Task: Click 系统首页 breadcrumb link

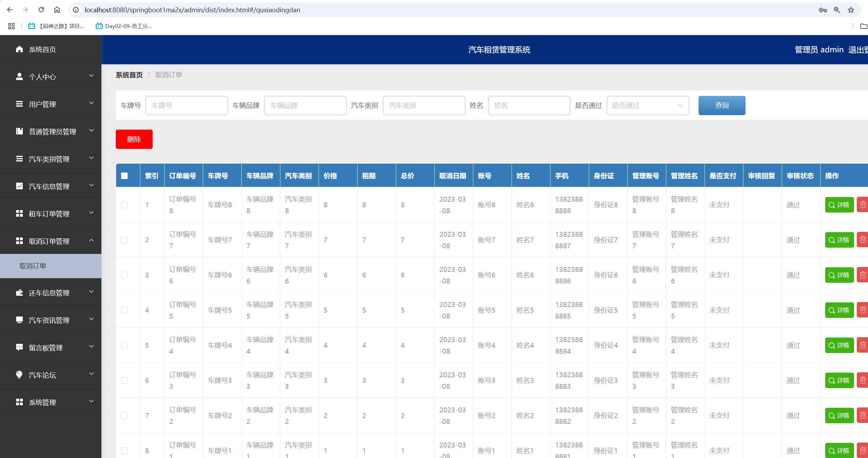Action: [x=129, y=75]
